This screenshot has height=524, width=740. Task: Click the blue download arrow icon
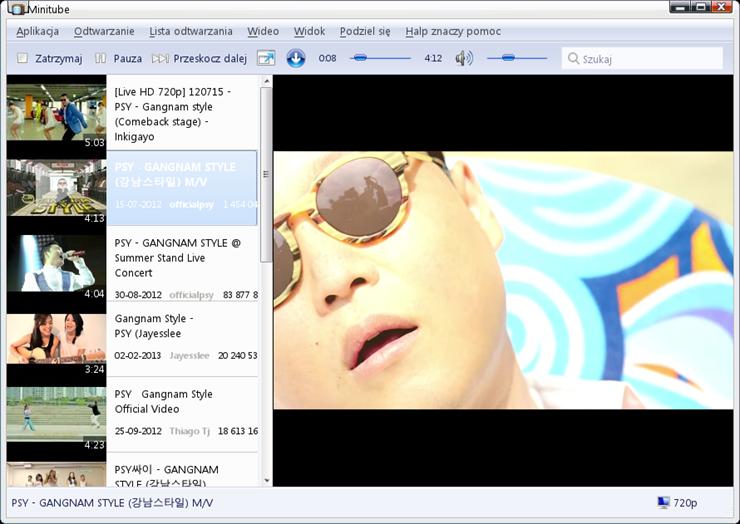(296, 59)
